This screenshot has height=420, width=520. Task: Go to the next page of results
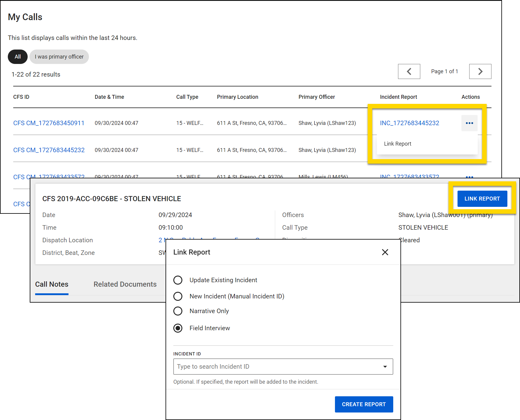[480, 71]
